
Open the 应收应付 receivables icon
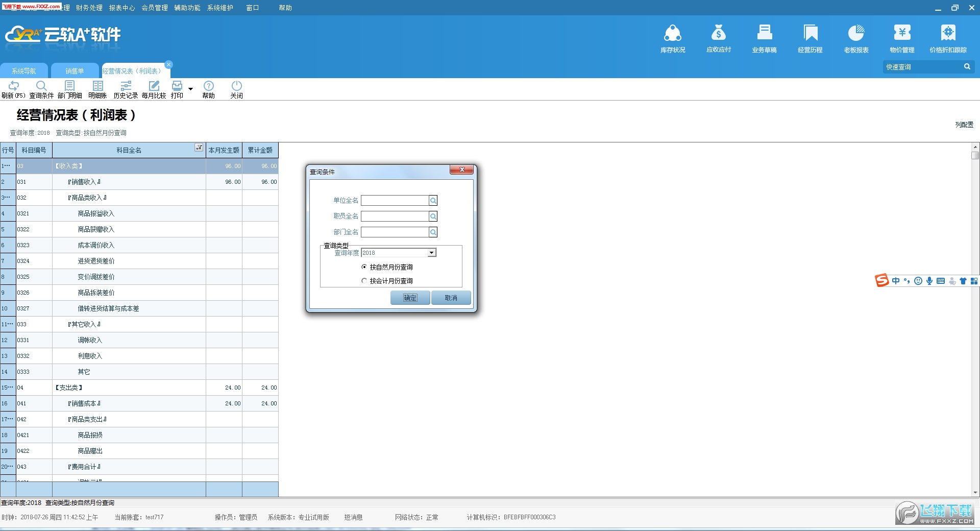tap(718, 38)
